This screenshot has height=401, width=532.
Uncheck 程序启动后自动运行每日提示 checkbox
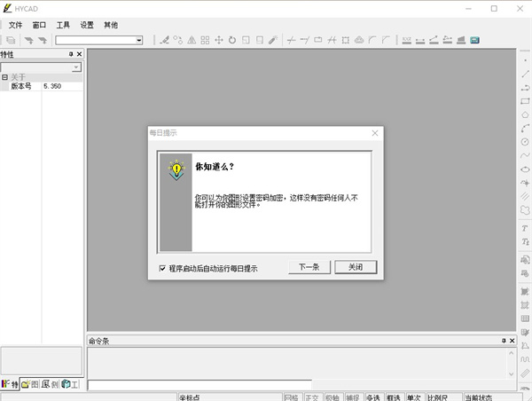coord(162,269)
